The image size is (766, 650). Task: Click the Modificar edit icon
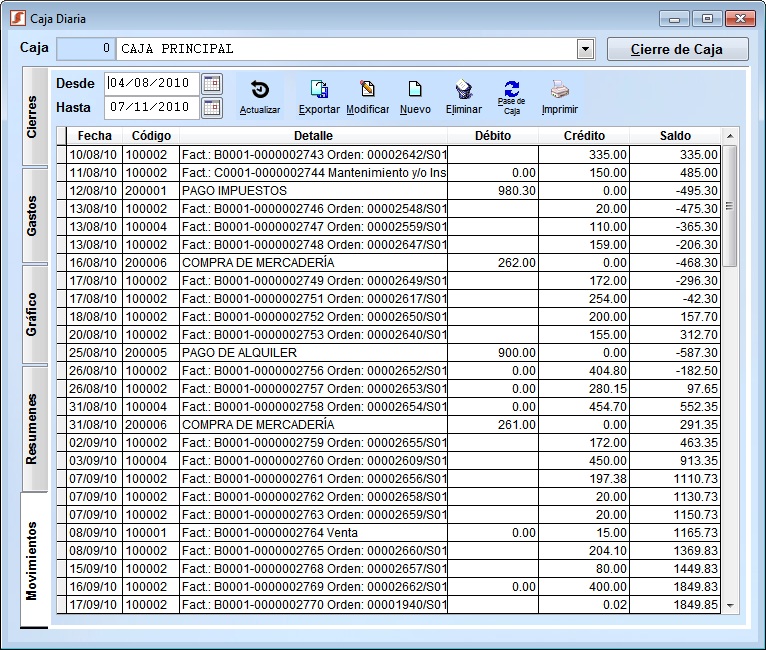coord(367,91)
